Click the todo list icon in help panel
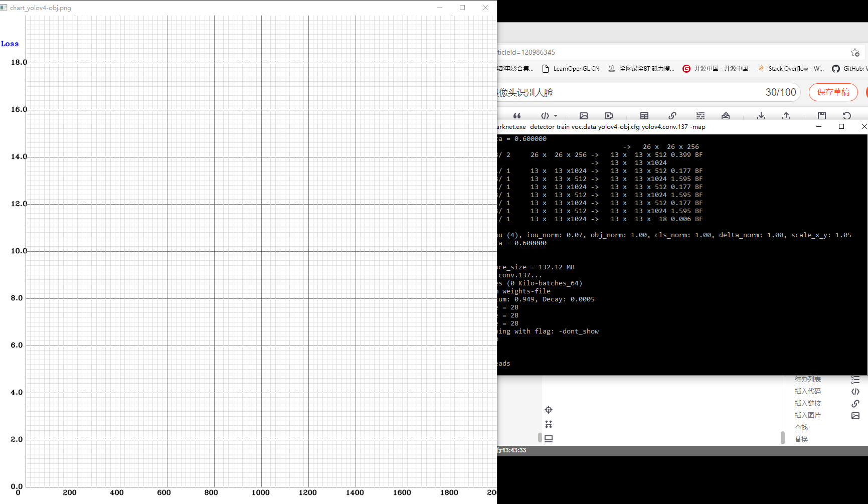Screen dimensions: 868x504 (x=855, y=380)
